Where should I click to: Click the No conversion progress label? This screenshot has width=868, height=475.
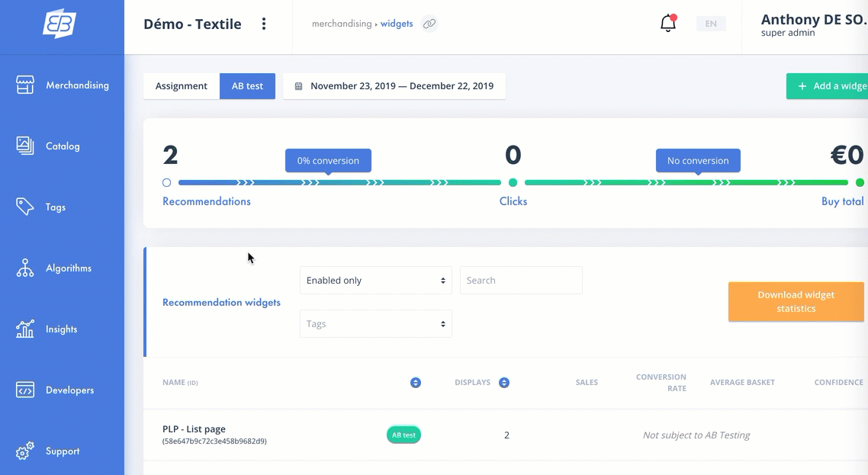pyautogui.click(x=698, y=161)
